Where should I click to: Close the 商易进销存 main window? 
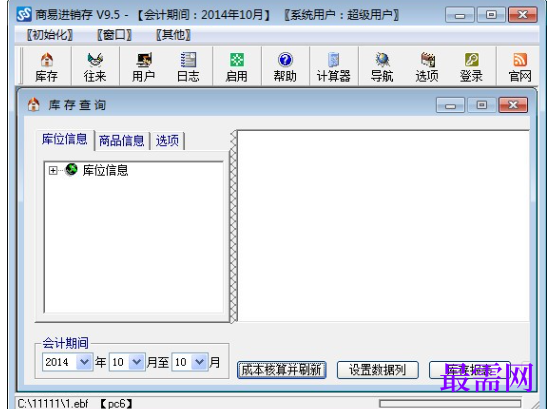(x=523, y=15)
